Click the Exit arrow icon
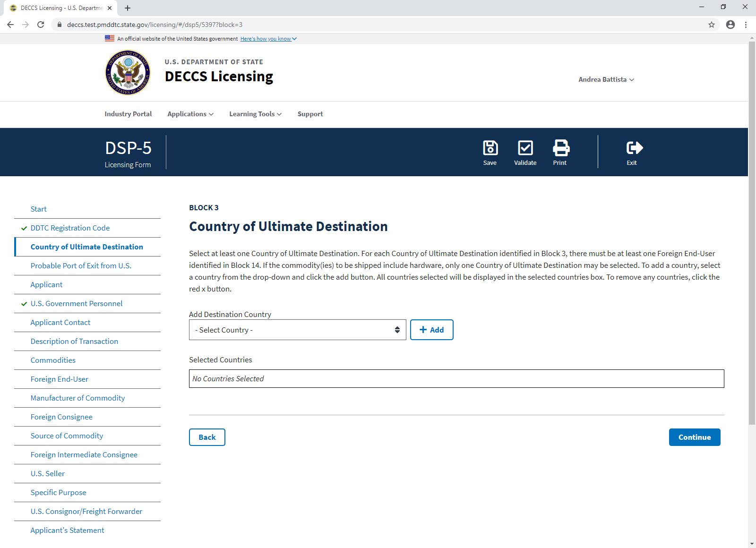The width and height of the screenshot is (756, 548). click(635, 148)
